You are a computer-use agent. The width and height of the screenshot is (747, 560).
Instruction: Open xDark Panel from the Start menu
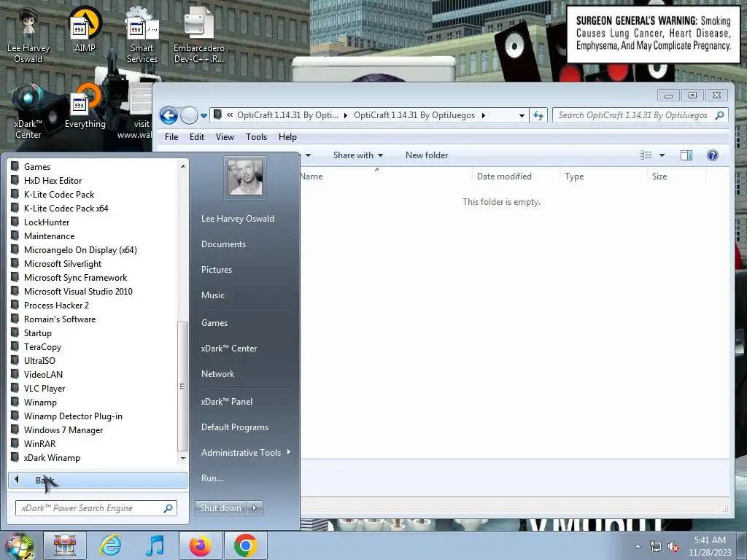pyautogui.click(x=227, y=402)
